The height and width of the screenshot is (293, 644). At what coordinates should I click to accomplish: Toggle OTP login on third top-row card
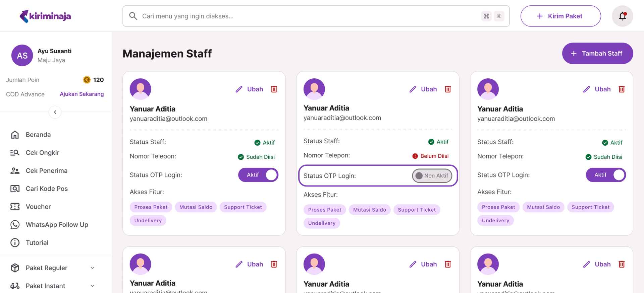point(606,175)
